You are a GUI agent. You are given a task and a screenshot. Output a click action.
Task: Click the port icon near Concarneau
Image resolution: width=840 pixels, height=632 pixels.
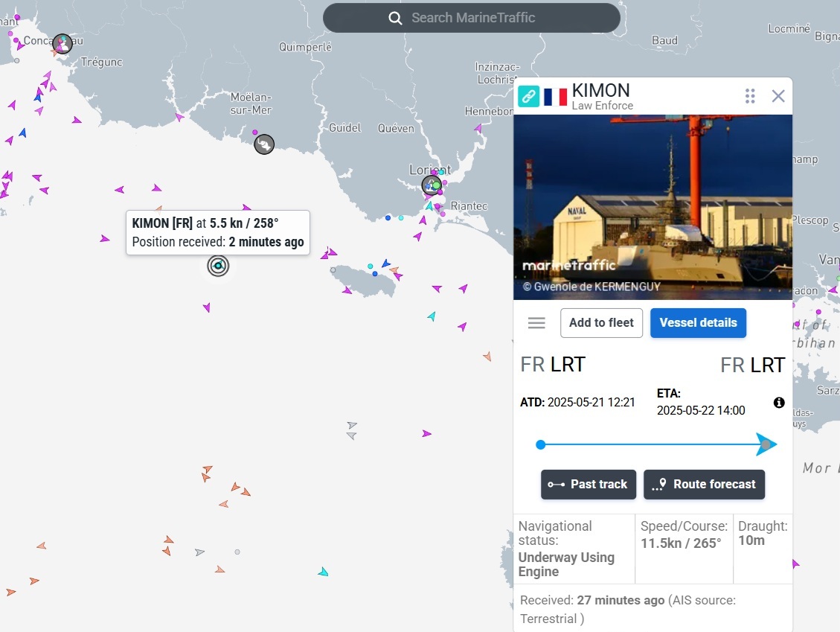point(62,44)
